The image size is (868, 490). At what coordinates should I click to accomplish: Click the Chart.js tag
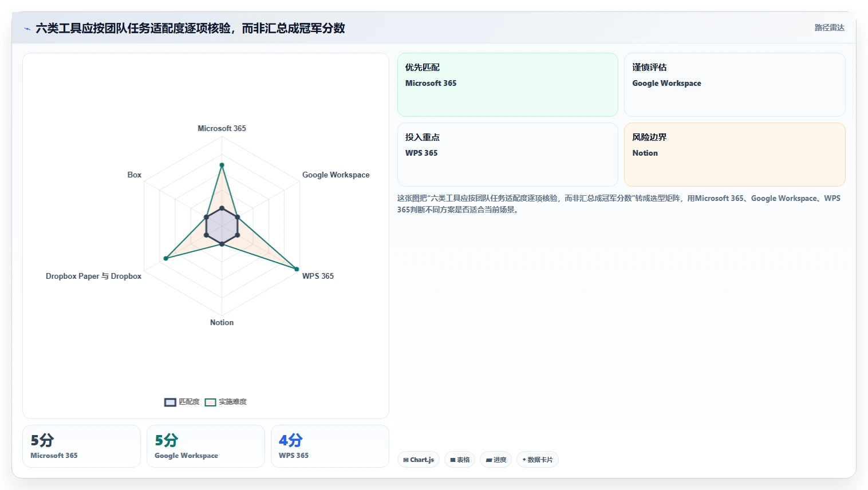(419, 460)
